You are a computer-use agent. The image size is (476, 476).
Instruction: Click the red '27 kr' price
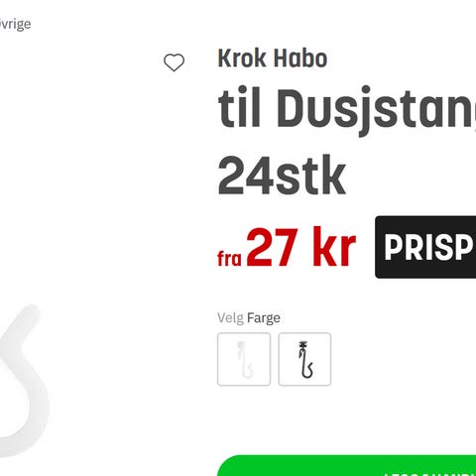tap(301, 247)
